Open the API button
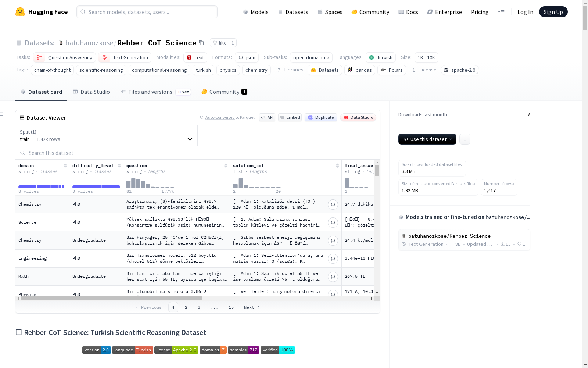Image resolution: width=588 pixels, height=368 pixels. click(x=267, y=117)
